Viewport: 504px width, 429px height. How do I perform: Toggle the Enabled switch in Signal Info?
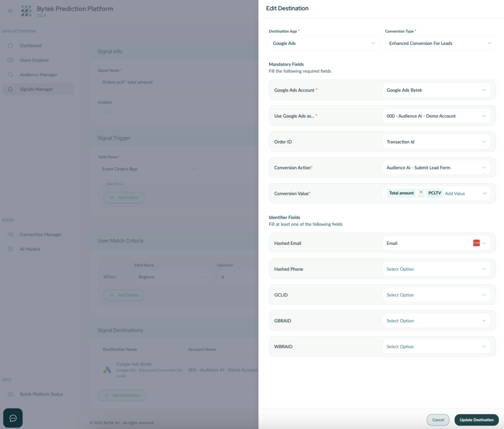point(104,111)
